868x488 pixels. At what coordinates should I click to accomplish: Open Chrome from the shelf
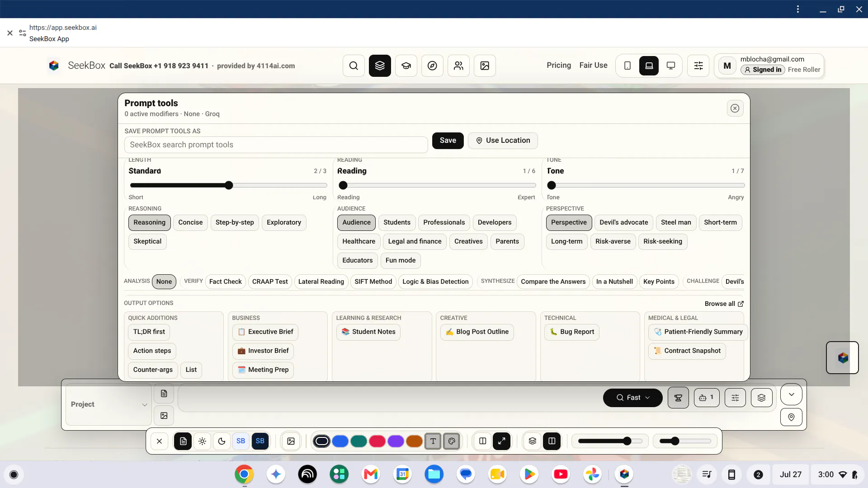coord(244,474)
